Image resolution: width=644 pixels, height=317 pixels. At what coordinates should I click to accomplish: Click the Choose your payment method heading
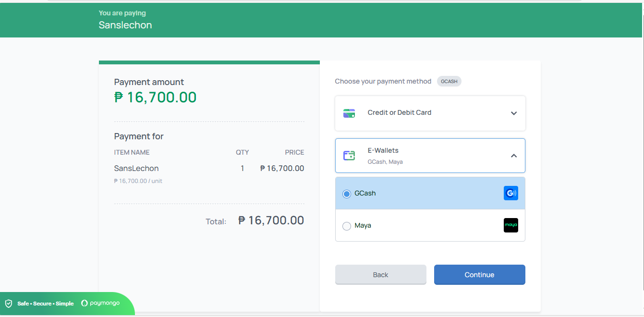coord(383,81)
